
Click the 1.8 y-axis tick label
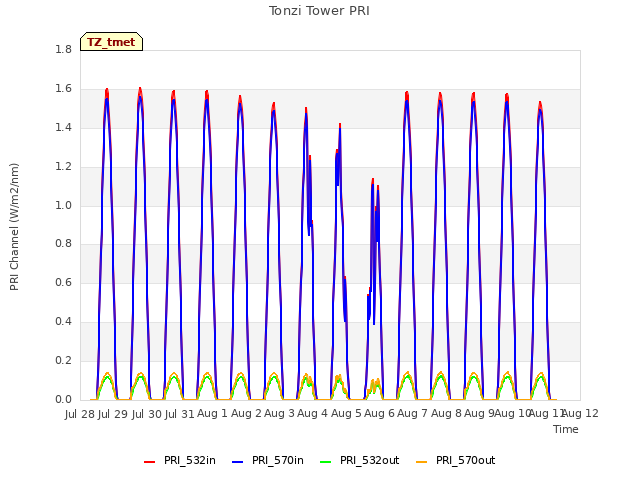(64, 49)
